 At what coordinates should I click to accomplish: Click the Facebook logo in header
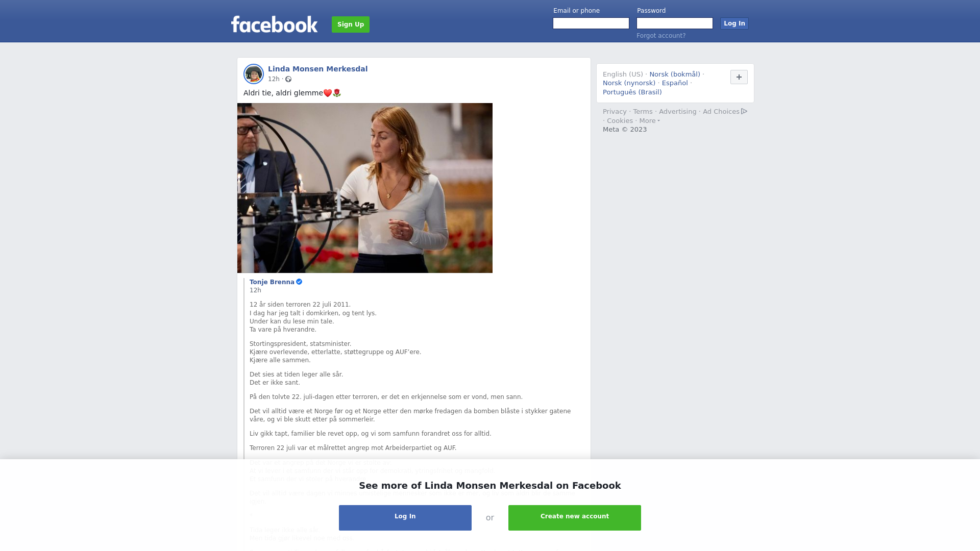tap(274, 24)
